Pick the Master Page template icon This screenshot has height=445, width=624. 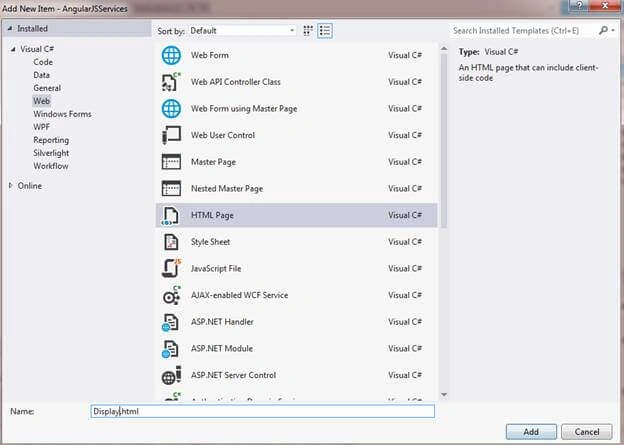(171, 162)
